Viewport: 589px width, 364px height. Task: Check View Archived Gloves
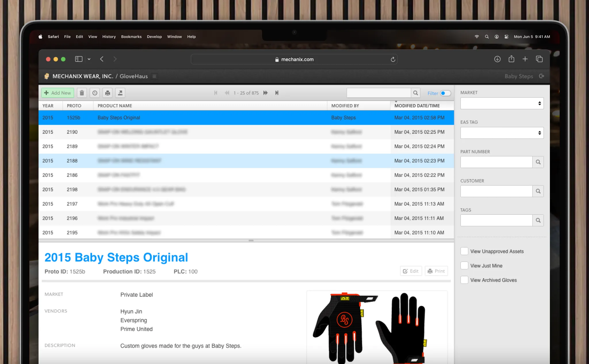coord(464,280)
